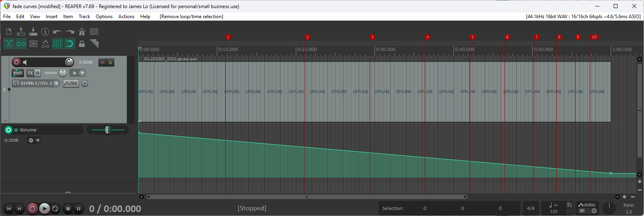The height and width of the screenshot is (216, 644).
Task: Go to project start transport button
Action: (9, 209)
